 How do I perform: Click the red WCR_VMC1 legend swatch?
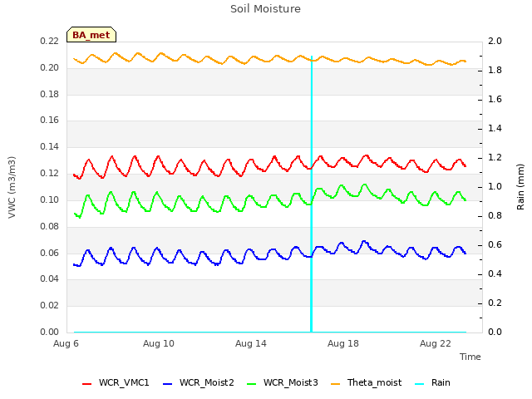pos(86,384)
